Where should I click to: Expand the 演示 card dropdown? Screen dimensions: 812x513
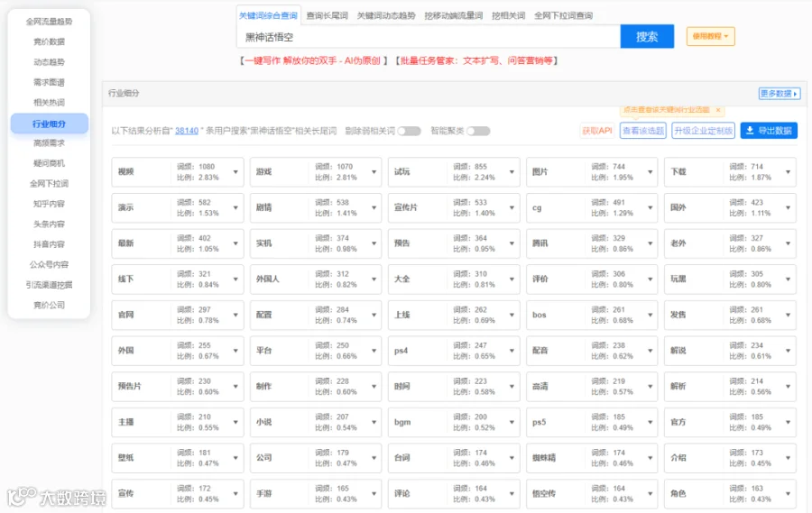(235, 207)
